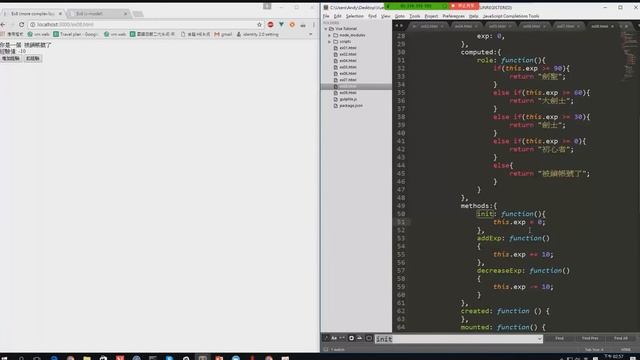Open a new Chrome tab
This screenshot has width=640, height=360.
click(x=138, y=14)
